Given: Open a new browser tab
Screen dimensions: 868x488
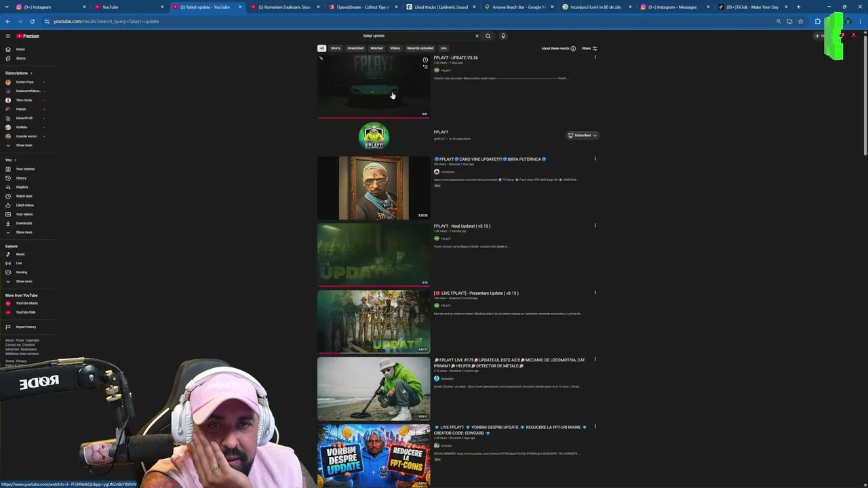Looking at the screenshot, I should click(798, 7).
